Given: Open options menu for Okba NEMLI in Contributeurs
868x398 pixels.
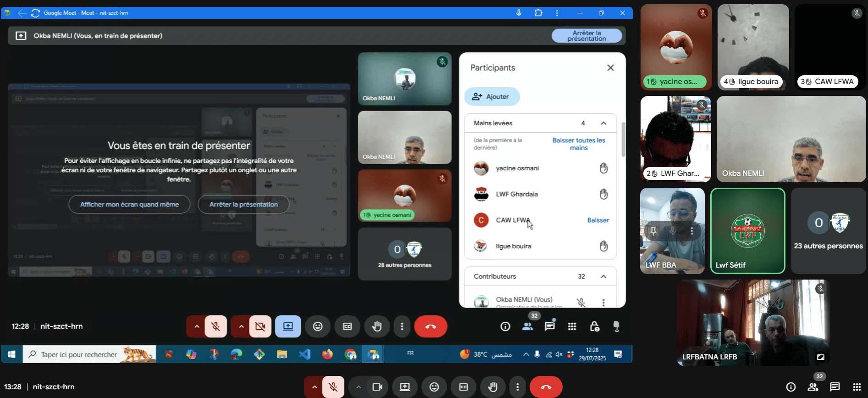Looking at the screenshot, I should pos(603,303).
